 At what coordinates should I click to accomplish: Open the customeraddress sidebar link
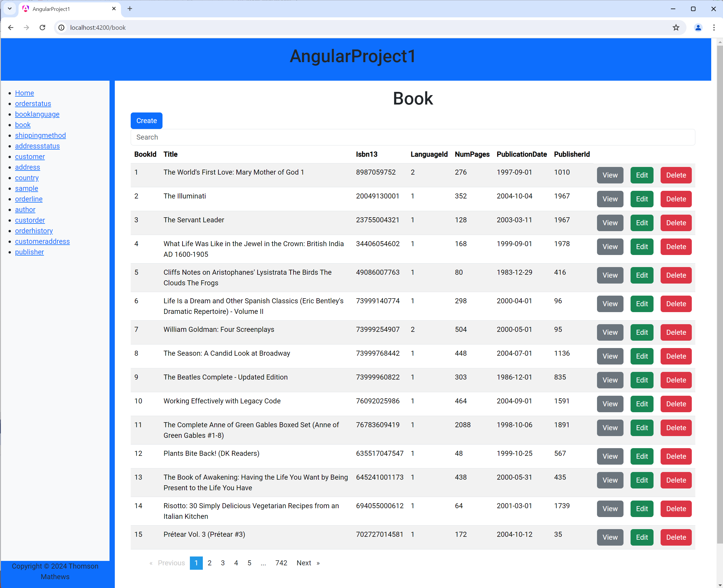click(x=42, y=241)
